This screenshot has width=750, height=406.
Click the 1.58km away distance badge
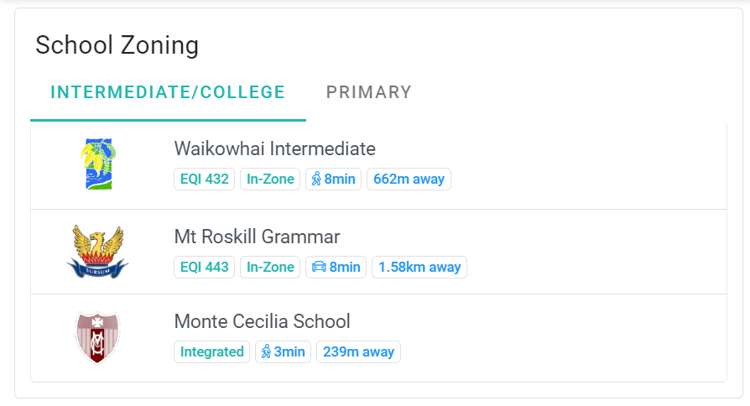coord(419,267)
